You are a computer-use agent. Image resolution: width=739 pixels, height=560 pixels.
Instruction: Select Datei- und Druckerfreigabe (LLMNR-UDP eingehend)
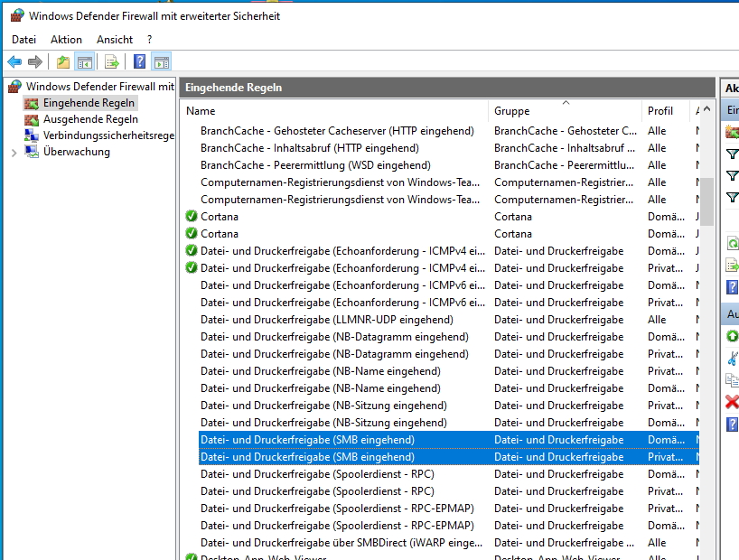point(327,320)
